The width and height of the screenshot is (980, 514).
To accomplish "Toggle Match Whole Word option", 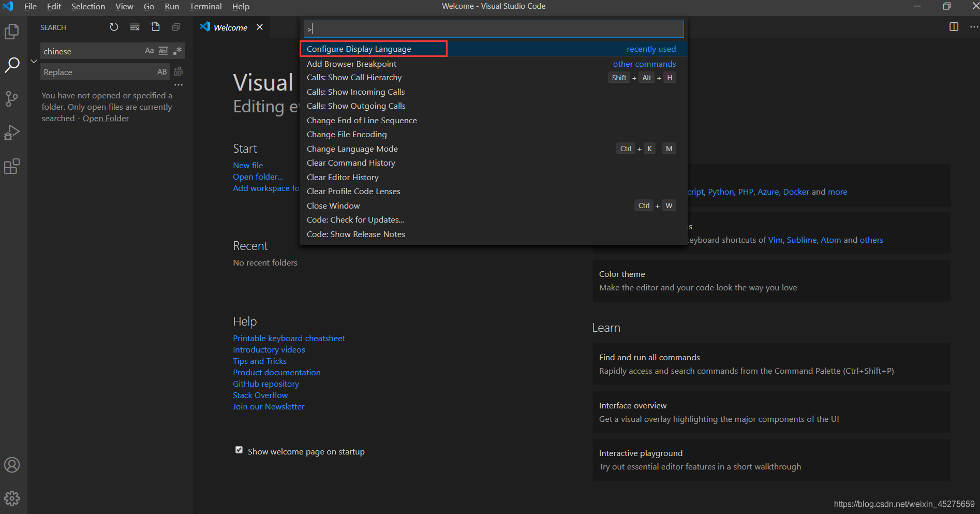I will click(163, 51).
